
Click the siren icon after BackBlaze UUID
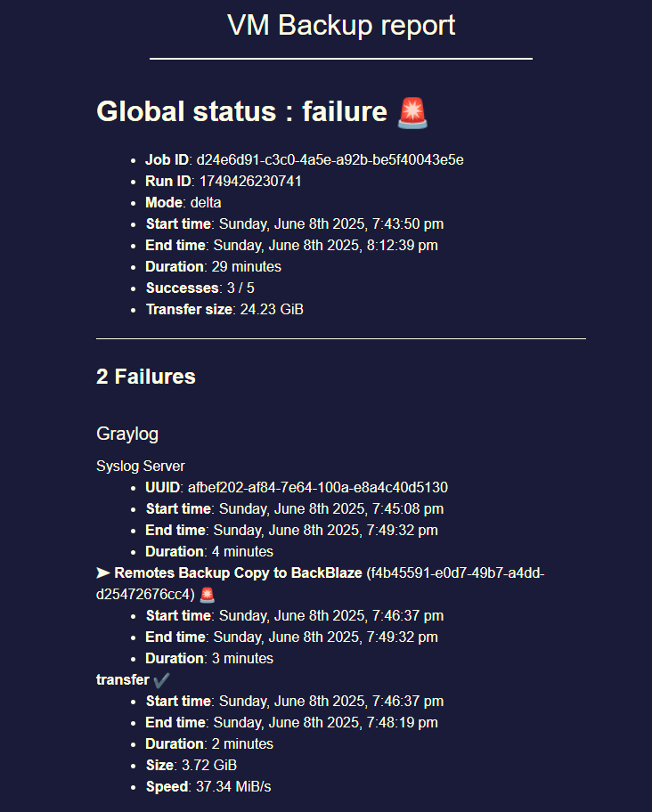point(208,595)
